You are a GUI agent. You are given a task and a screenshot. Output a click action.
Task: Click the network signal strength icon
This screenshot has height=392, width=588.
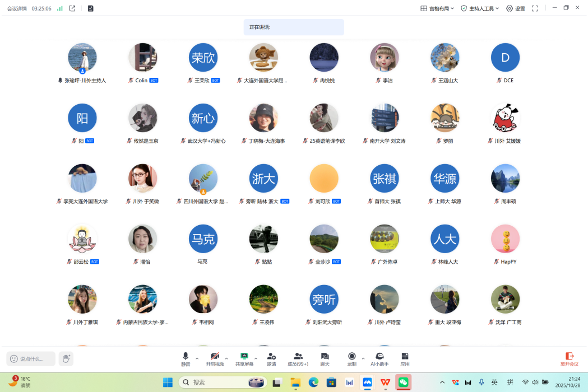[60, 8]
